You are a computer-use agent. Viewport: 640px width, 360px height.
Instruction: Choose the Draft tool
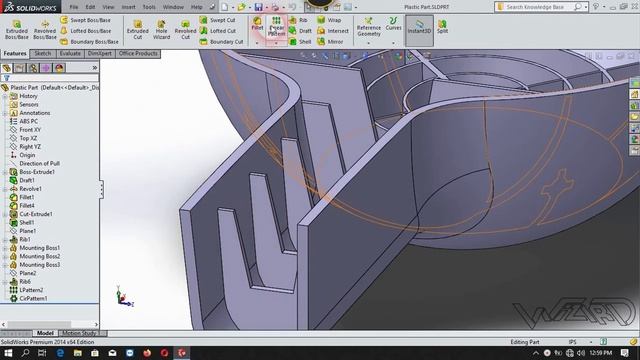pyautogui.click(x=300, y=31)
